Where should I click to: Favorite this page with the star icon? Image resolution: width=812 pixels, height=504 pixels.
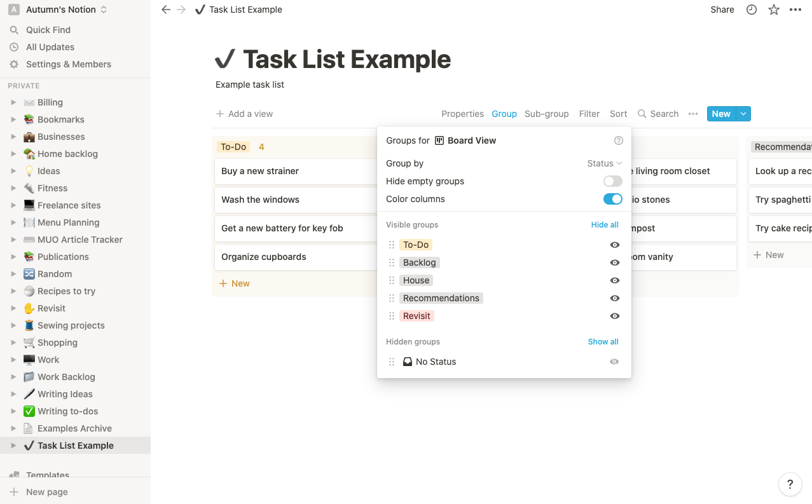(774, 10)
